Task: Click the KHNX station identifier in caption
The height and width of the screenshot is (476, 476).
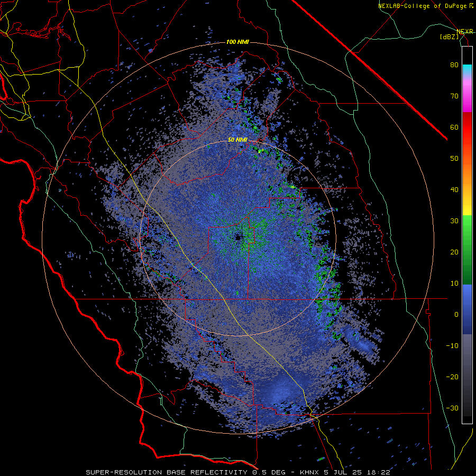Action: coord(310,472)
